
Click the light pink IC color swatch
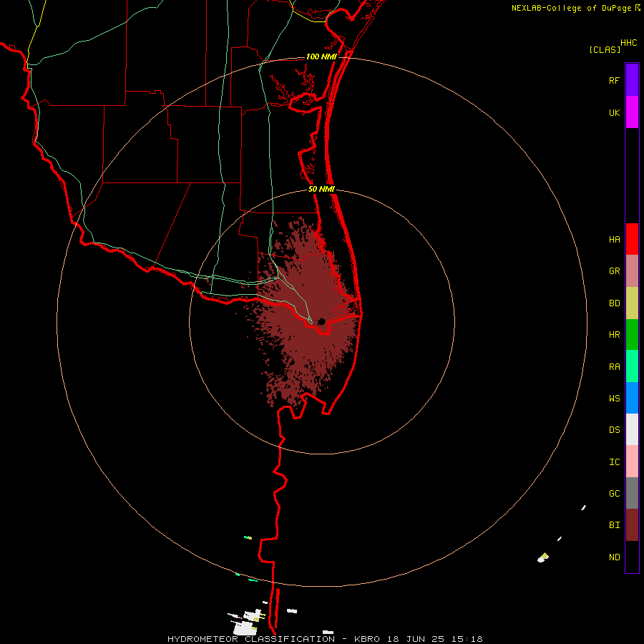pyautogui.click(x=632, y=462)
